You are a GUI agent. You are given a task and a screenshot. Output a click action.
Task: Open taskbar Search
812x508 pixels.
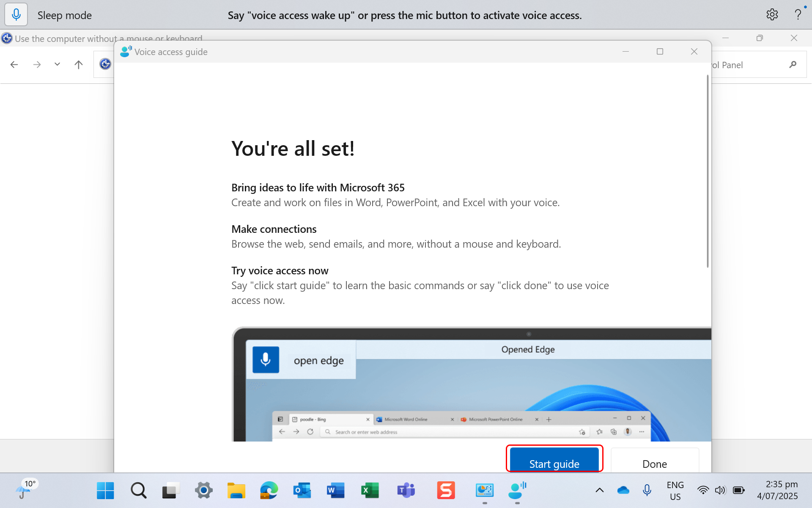(x=138, y=491)
